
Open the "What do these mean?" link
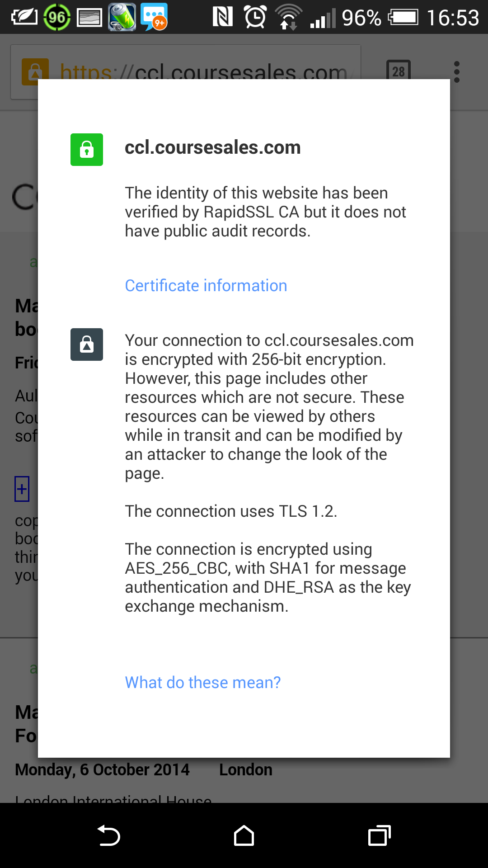click(203, 682)
